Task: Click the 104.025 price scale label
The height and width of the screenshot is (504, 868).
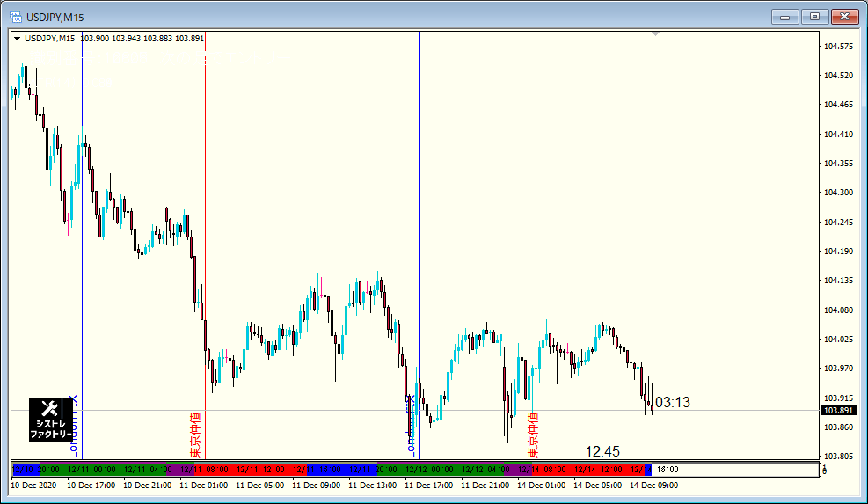Action: pos(839,339)
